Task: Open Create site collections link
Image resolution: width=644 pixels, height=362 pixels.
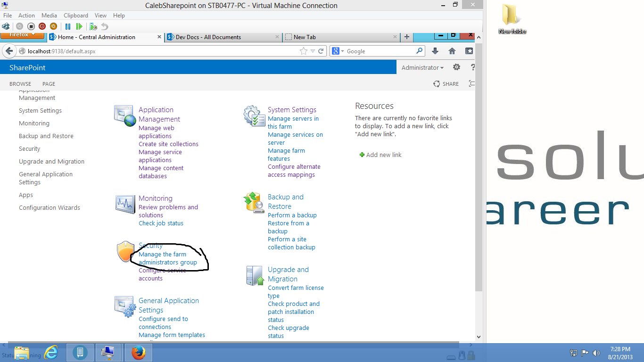Action: coord(168,144)
